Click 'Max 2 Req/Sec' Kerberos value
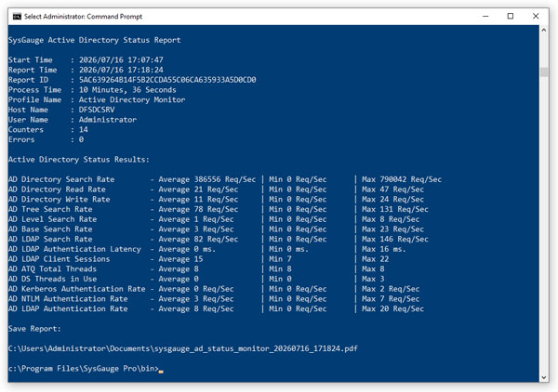 point(391,289)
